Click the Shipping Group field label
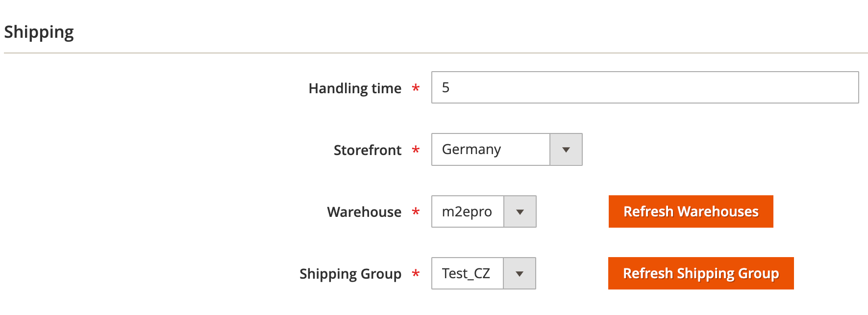Viewport: 868px width, 315px height. [350, 274]
